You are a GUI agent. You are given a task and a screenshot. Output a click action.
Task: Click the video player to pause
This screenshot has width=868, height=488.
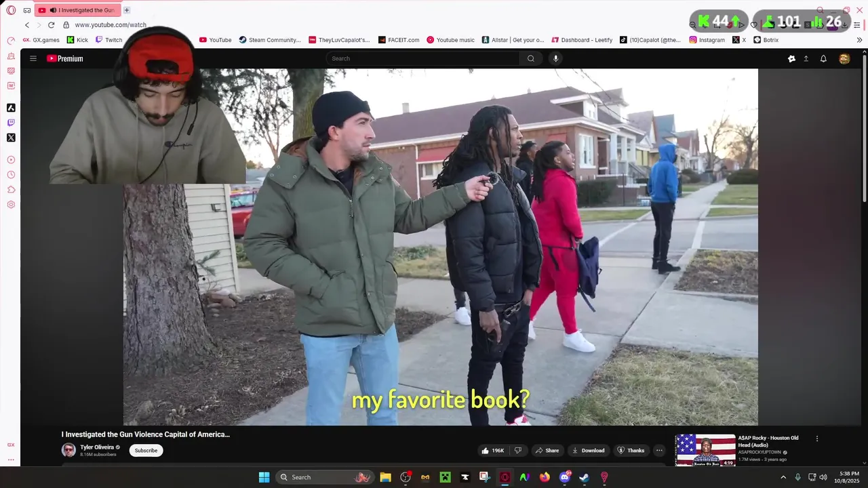point(440,247)
